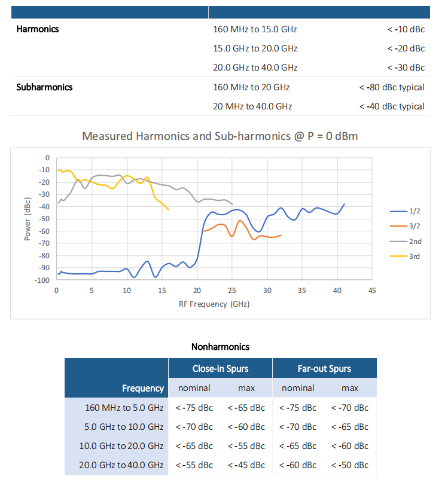Click the Far-out Spurs column header
Screen dimensions: 448x498
324,368
